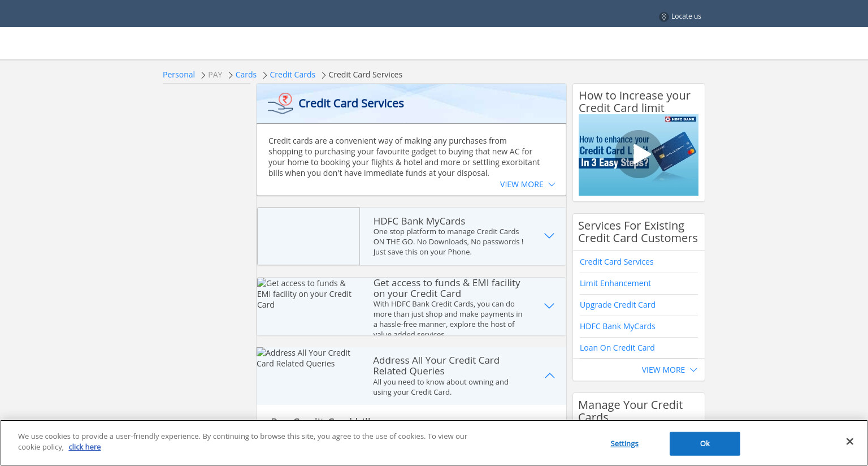Viewport: 868px width, 466px height.
Task: Collapse Address All Your Credit Card Queries
Action: pos(549,376)
